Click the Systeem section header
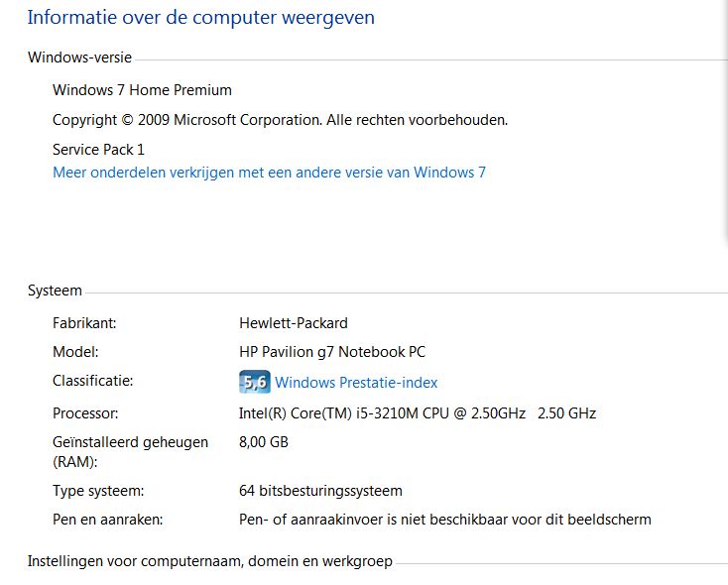 click(x=55, y=291)
